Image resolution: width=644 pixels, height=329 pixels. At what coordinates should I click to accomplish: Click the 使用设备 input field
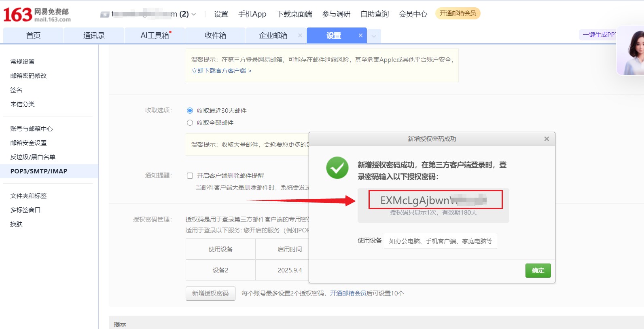[440, 241]
